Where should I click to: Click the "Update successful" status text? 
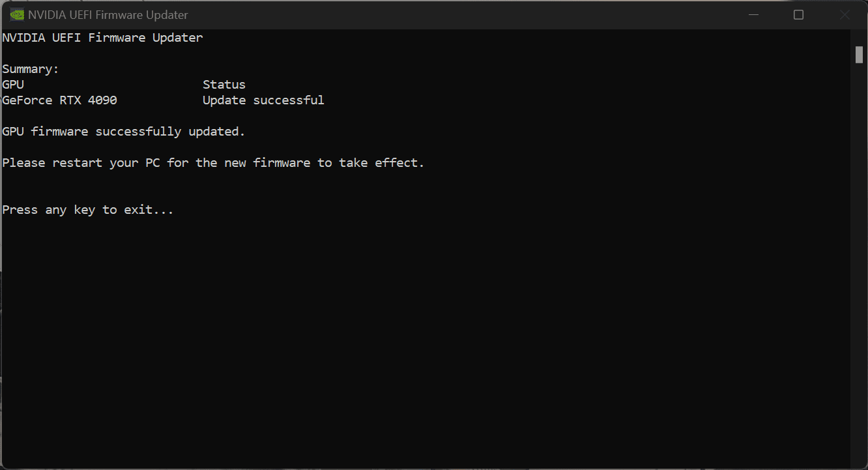coord(263,100)
